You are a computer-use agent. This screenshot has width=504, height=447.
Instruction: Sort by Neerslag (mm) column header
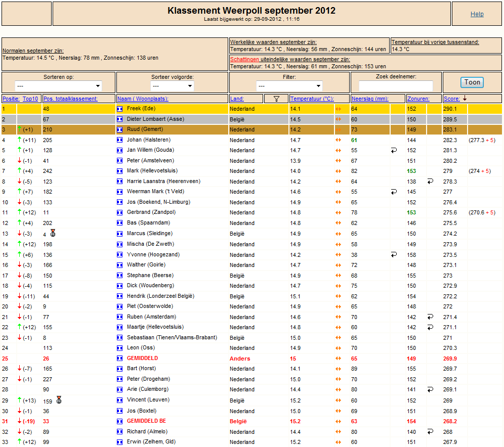(x=370, y=99)
